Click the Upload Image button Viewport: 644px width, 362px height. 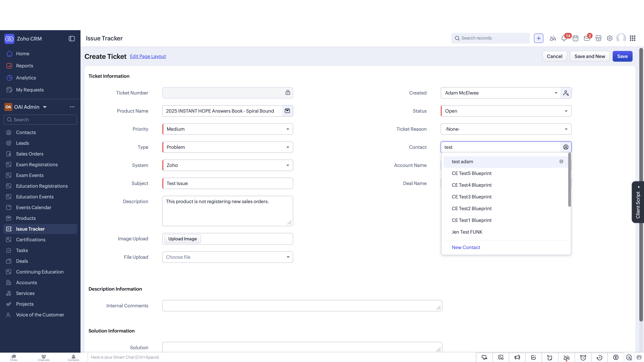182,239
